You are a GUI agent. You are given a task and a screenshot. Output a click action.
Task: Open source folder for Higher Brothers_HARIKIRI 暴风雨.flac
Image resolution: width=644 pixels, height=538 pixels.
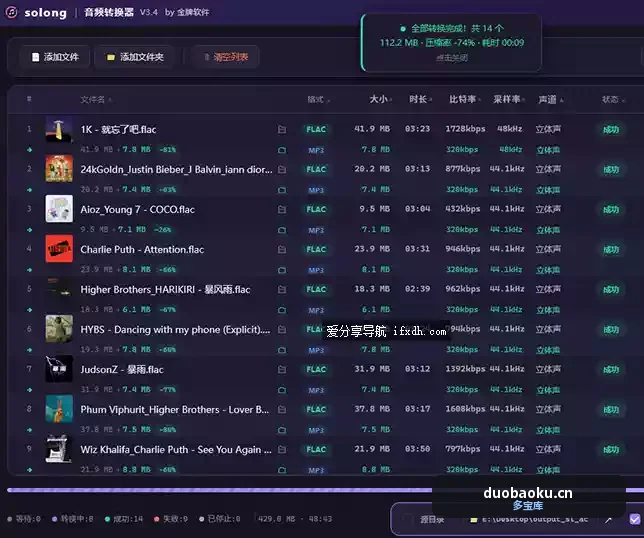click(282, 290)
